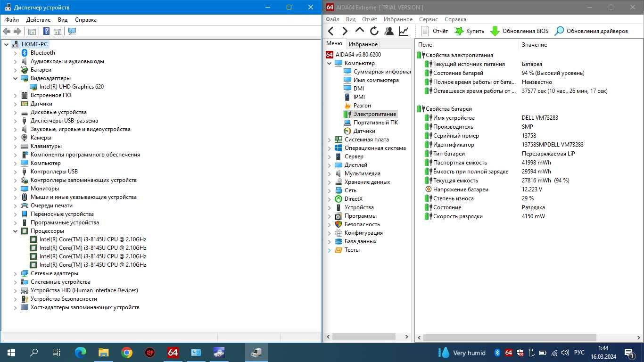
Task: Open Справка menu in Device Manager
Action: 86,20
